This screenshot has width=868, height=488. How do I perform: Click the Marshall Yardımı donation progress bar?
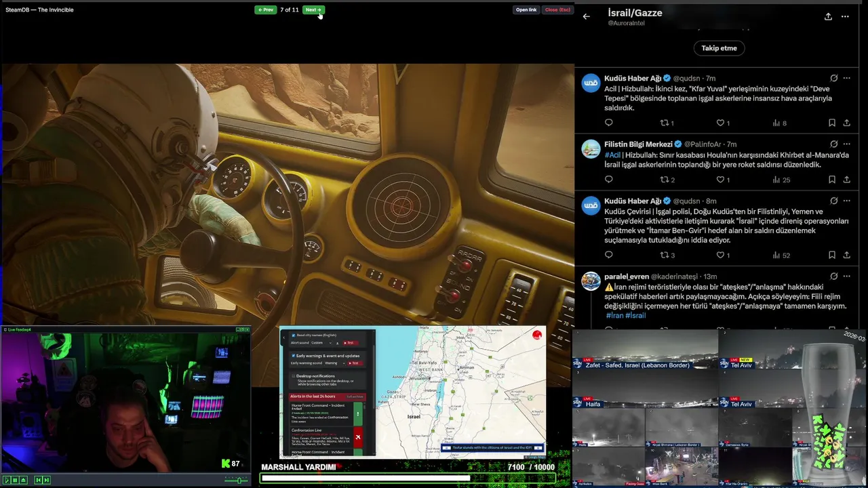(408, 479)
